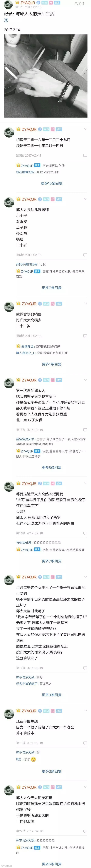
Task: Play the audio icon below the title
Action: (x=6, y=21)
